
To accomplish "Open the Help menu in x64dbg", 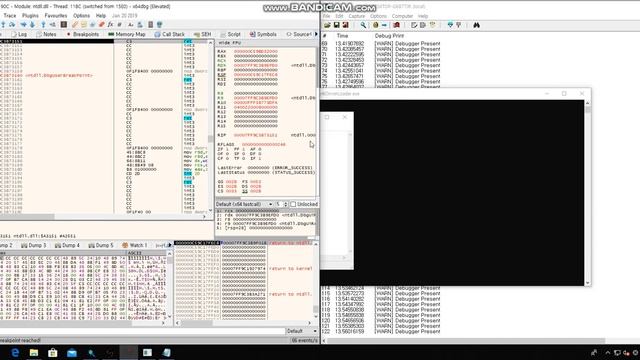I will [x=101, y=16].
